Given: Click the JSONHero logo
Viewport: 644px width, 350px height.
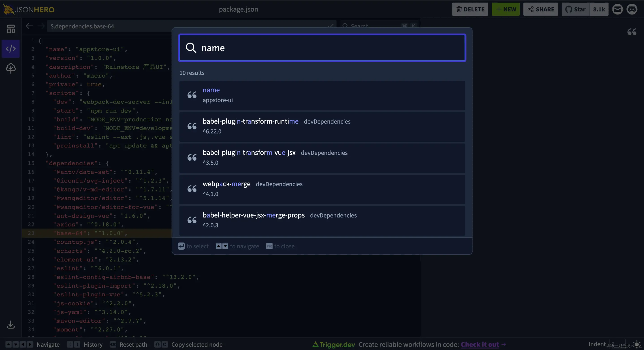Looking at the screenshot, I should point(28,9).
